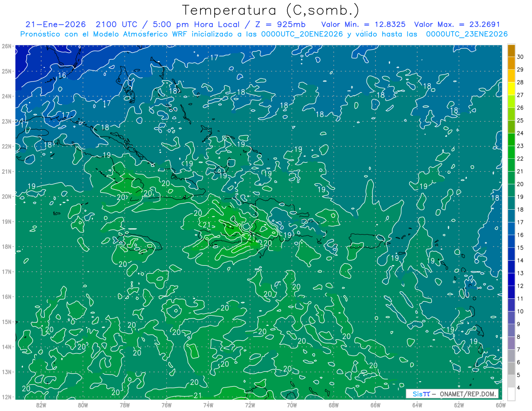Screen dimensions: 532x411
Task: Click the latitude axis label "25N"
Action: click(x=7, y=71)
